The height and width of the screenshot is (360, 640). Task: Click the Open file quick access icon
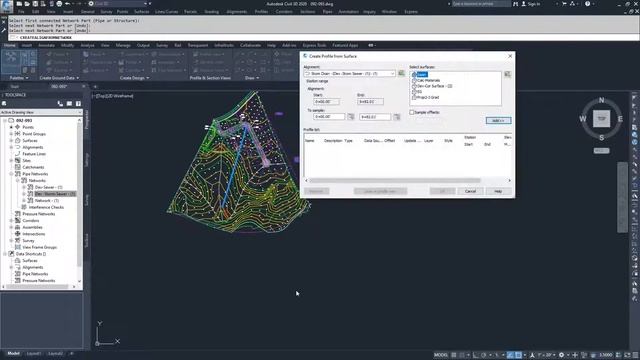(27, 4)
